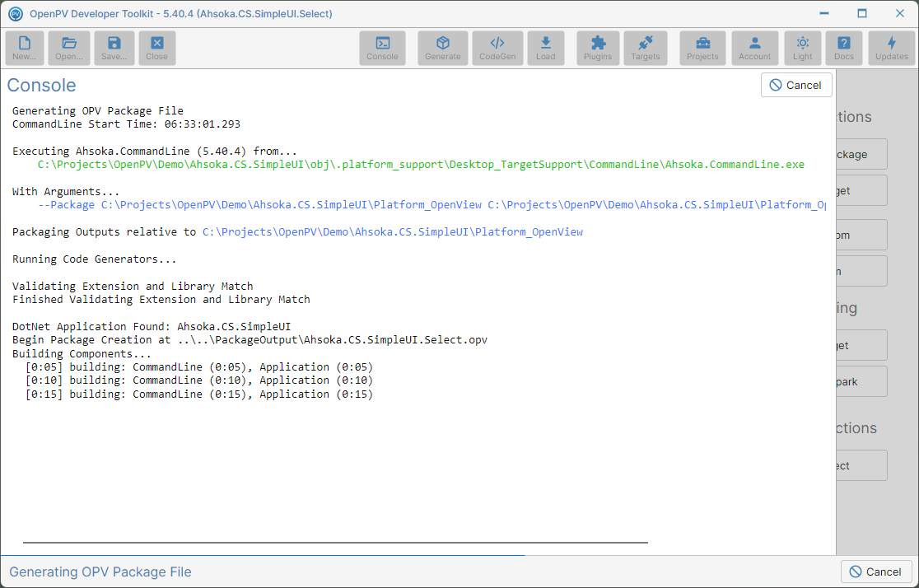Viewport: 919px width, 588px height.
Task: Click the 'DotNet Application Found' line
Action: point(152,327)
